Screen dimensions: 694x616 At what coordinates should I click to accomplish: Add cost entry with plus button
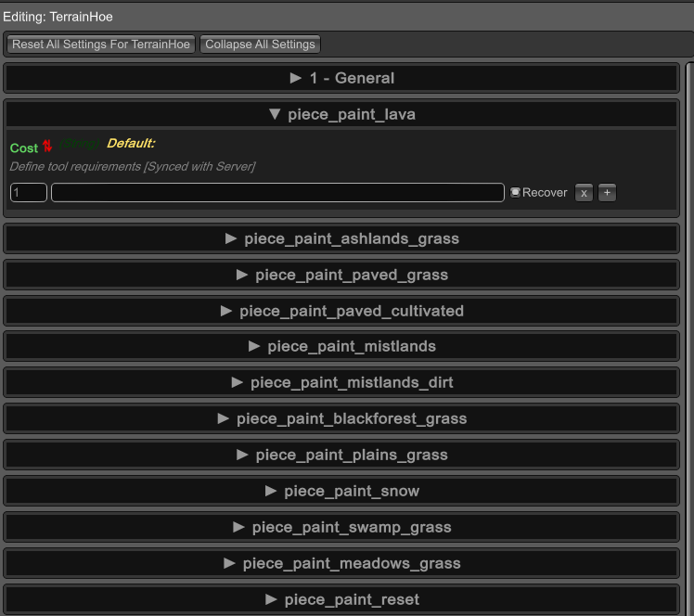[x=607, y=193]
